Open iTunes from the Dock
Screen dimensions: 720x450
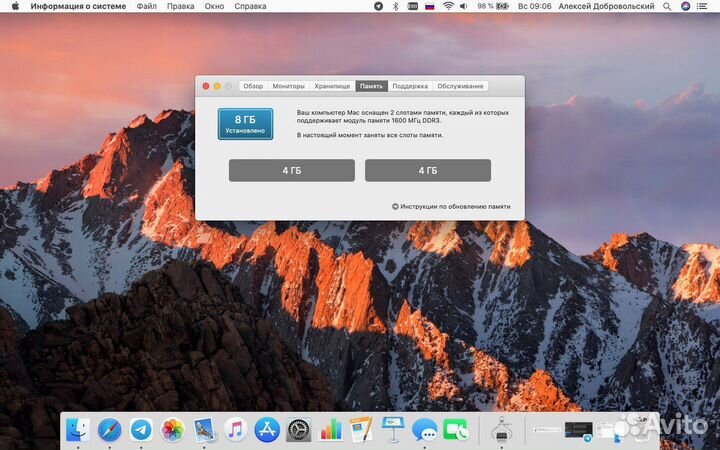(x=235, y=430)
